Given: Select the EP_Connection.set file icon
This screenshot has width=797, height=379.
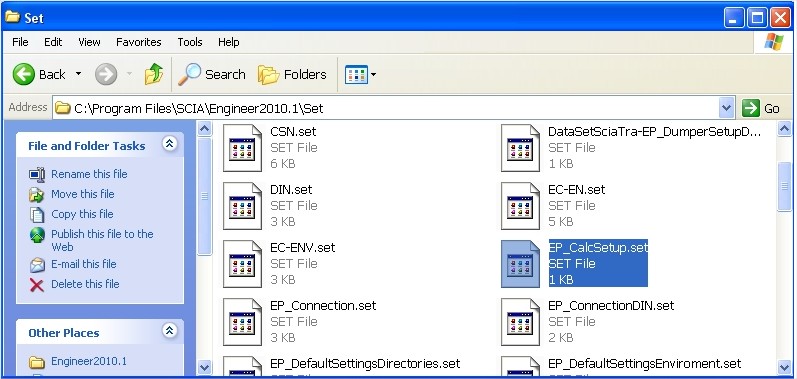Looking at the screenshot, I should pyautogui.click(x=242, y=322).
